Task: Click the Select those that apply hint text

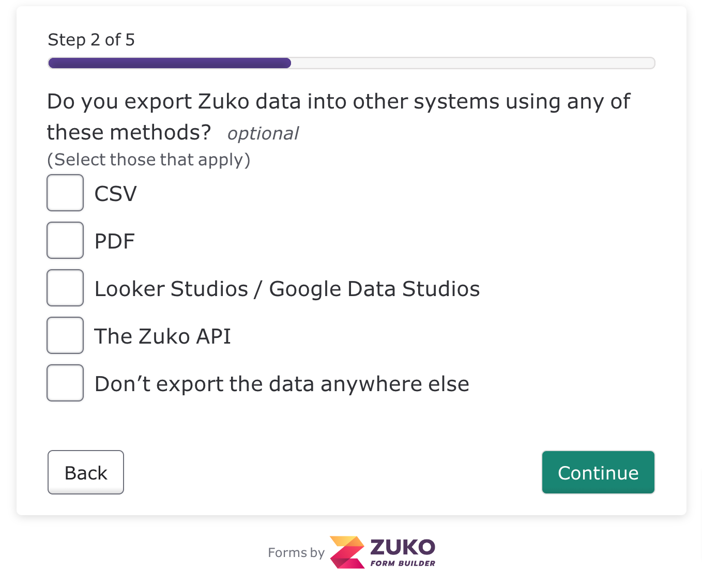Action: (x=149, y=160)
